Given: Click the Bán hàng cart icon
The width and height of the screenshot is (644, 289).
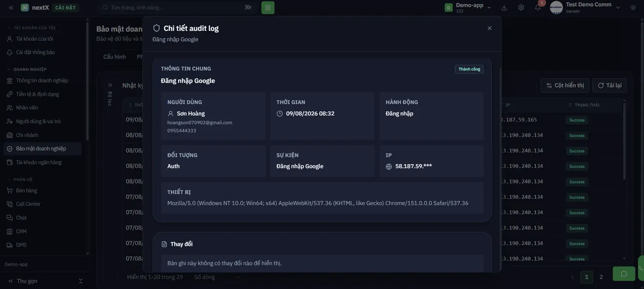Looking at the screenshot, I should 9,190.
